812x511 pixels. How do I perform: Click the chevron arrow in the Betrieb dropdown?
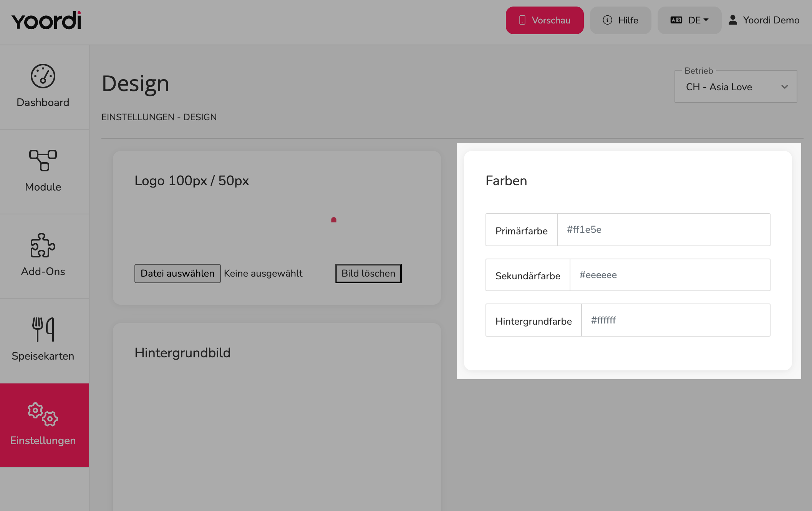pos(785,87)
